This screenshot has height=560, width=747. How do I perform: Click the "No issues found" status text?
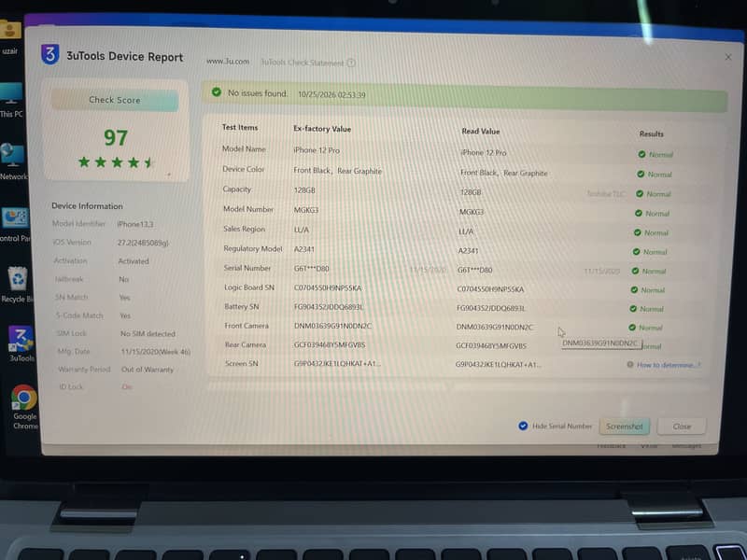[258, 93]
